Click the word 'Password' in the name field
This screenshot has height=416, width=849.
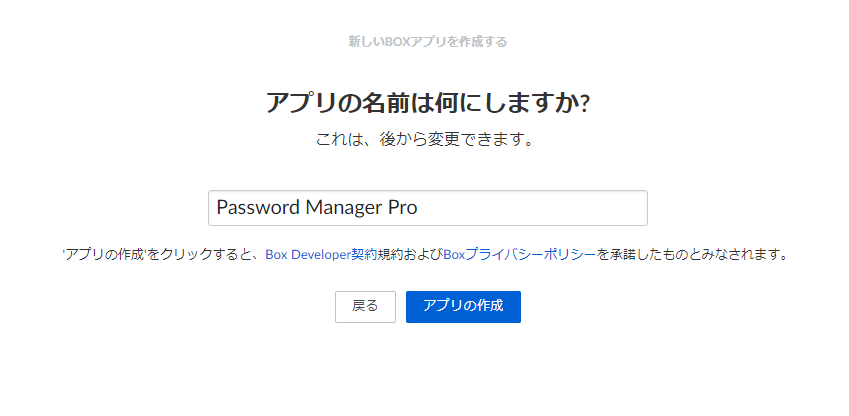pos(256,208)
